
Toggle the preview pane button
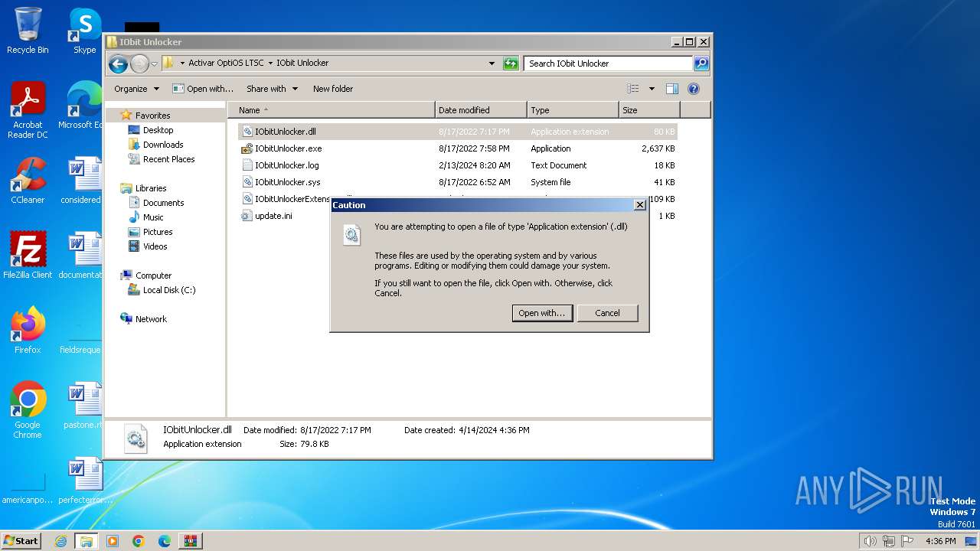click(x=671, y=89)
